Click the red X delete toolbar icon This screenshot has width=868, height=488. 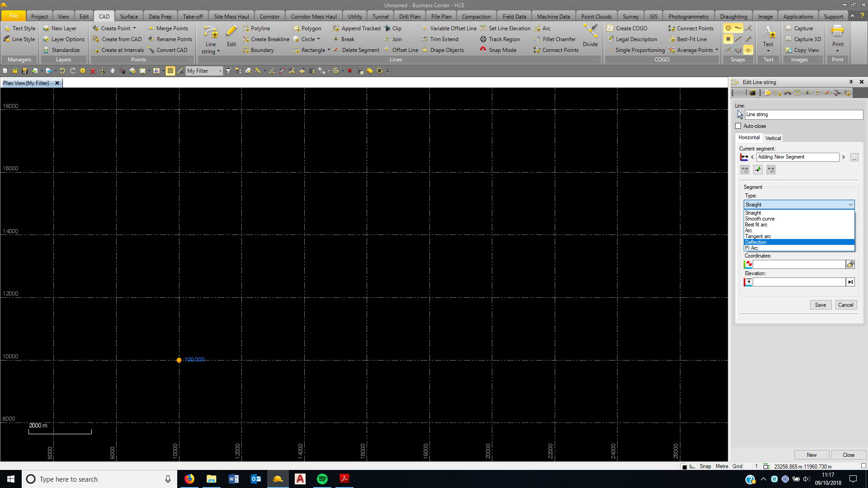tap(93, 71)
